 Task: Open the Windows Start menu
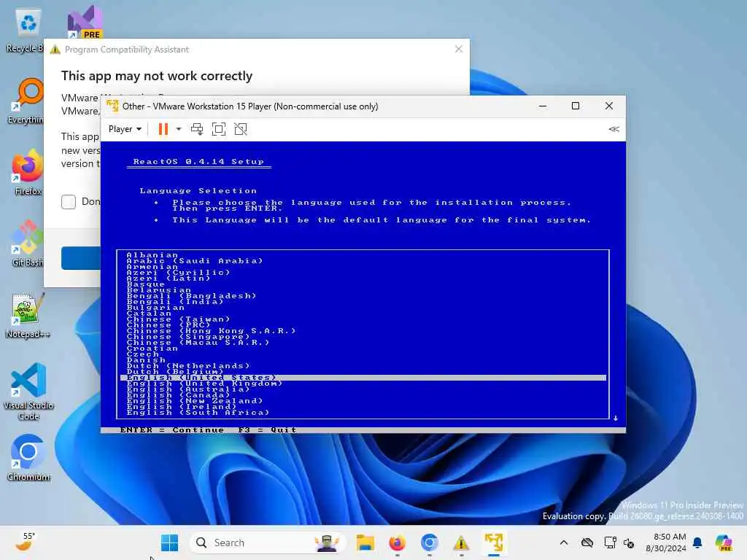click(169, 542)
